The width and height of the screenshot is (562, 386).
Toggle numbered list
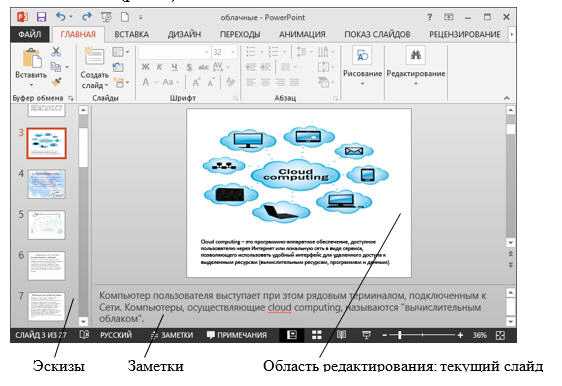pos(274,52)
